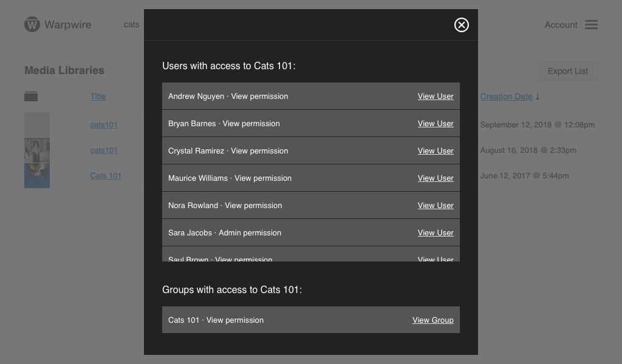Click the folder icon column header
Viewport: 622px width, 364px height.
(31, 96)
